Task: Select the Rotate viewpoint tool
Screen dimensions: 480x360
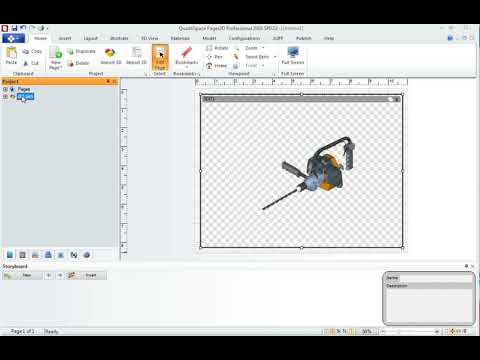Action: point(217,48)
